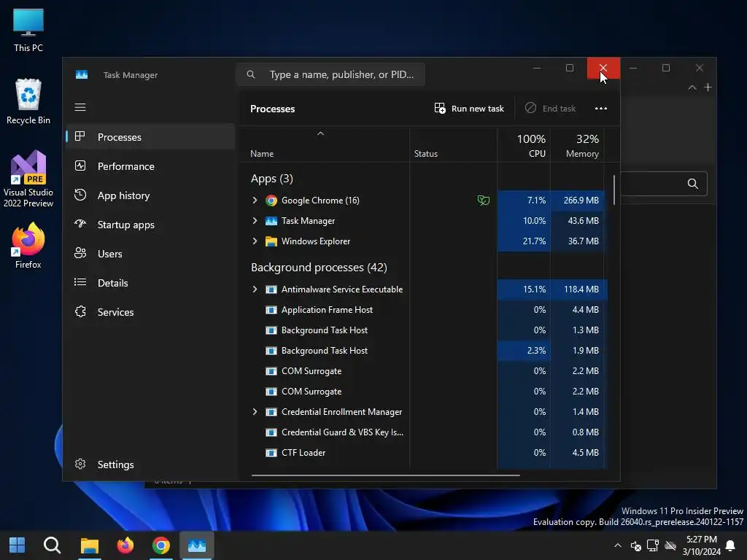747x560 pixels.
Task: Click the horizontal scrollbar below process list
Action: click(x=385, y=475)
